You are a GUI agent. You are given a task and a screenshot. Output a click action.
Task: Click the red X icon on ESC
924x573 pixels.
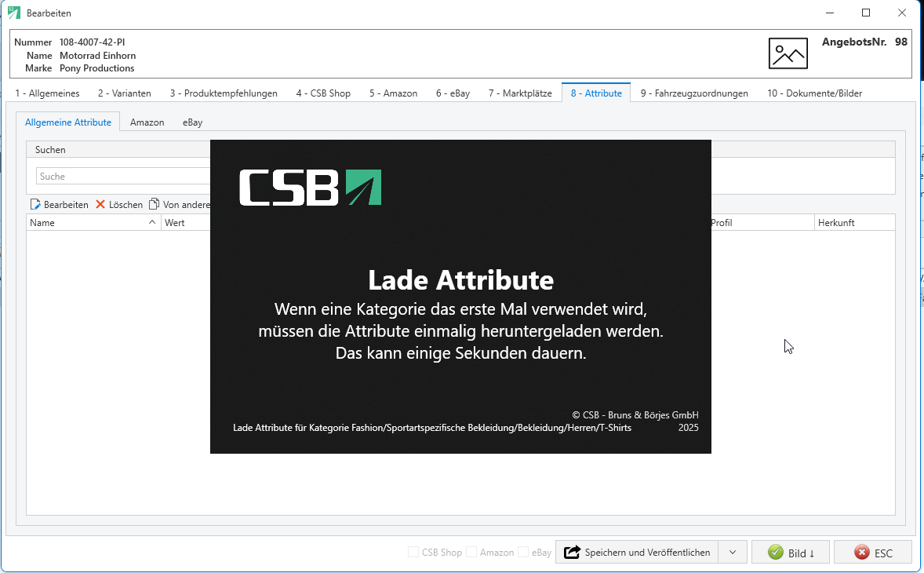[x=861, y=553]
